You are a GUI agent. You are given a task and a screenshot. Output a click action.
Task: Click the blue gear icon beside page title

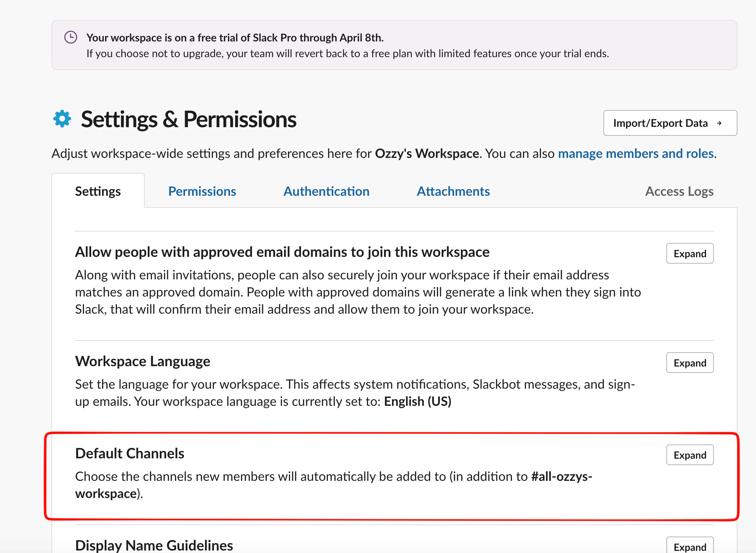[x=62, y=119]
